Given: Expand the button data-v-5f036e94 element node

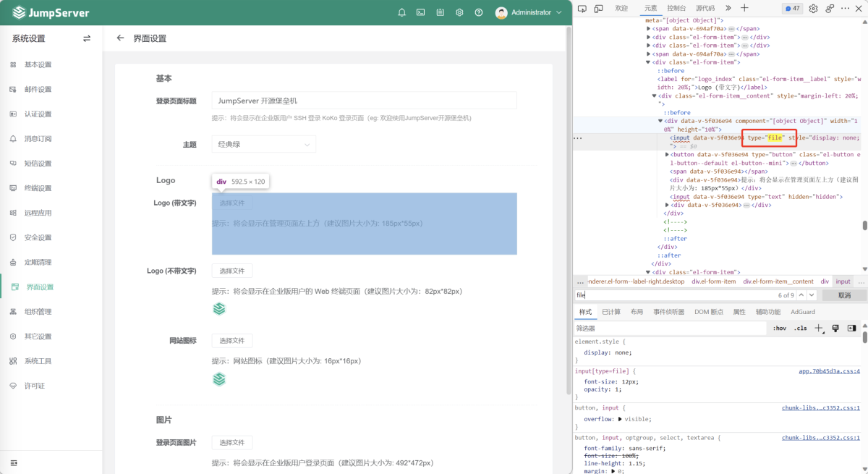Looking at the screenshot, I should tap(667, 154).
